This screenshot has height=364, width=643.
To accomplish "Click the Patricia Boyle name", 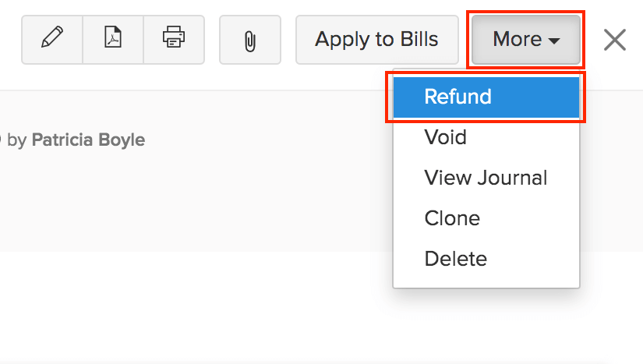I will tap(88, 140).
